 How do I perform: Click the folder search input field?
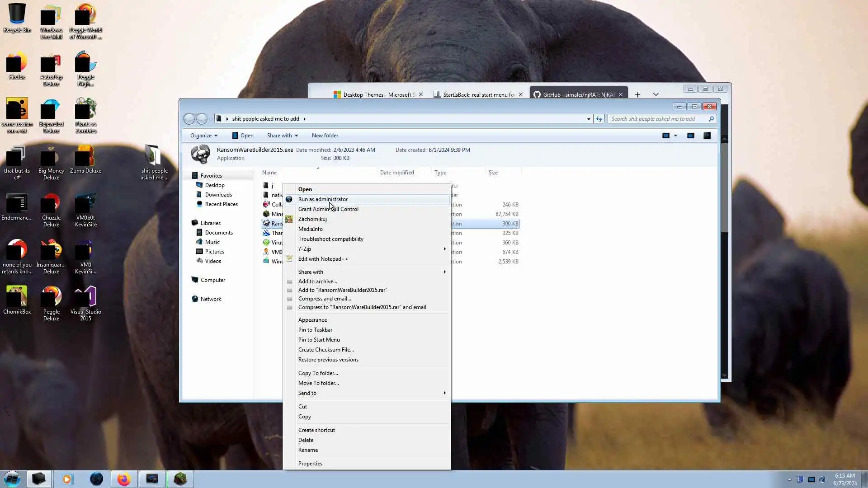click(657, 119)
